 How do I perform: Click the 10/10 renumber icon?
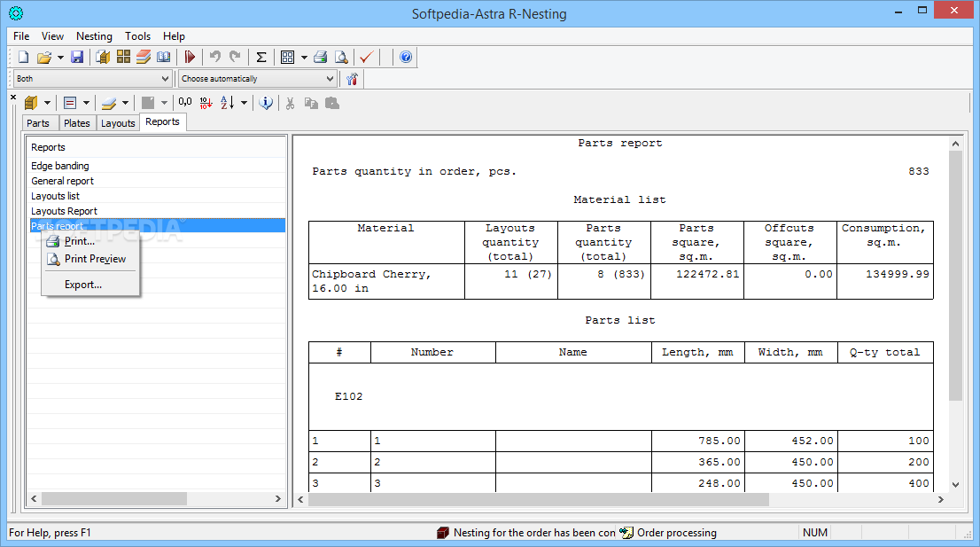(206, 103)
